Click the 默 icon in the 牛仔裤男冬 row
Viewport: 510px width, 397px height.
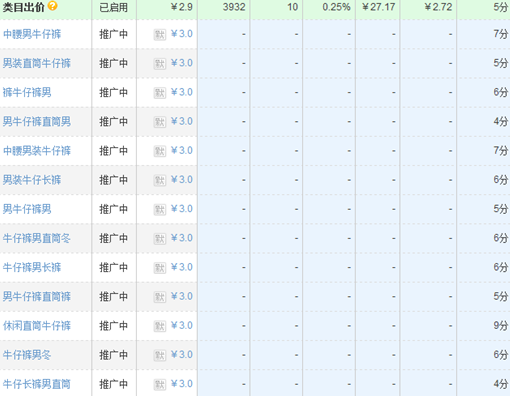point(160,355)
